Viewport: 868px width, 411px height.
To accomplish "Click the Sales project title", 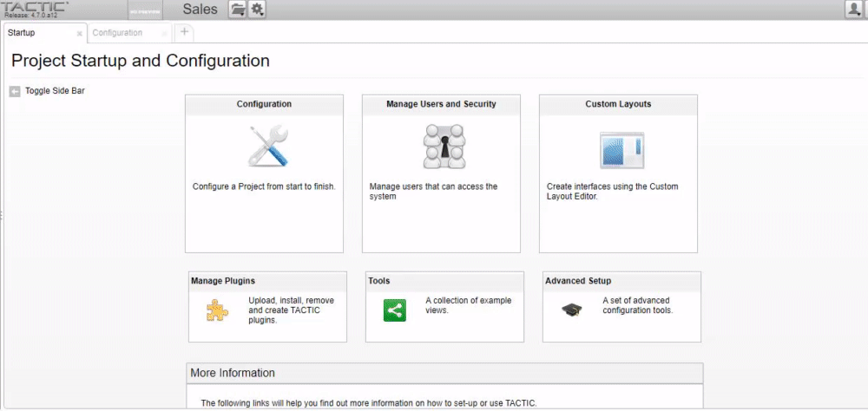I will tap(200, 10).
